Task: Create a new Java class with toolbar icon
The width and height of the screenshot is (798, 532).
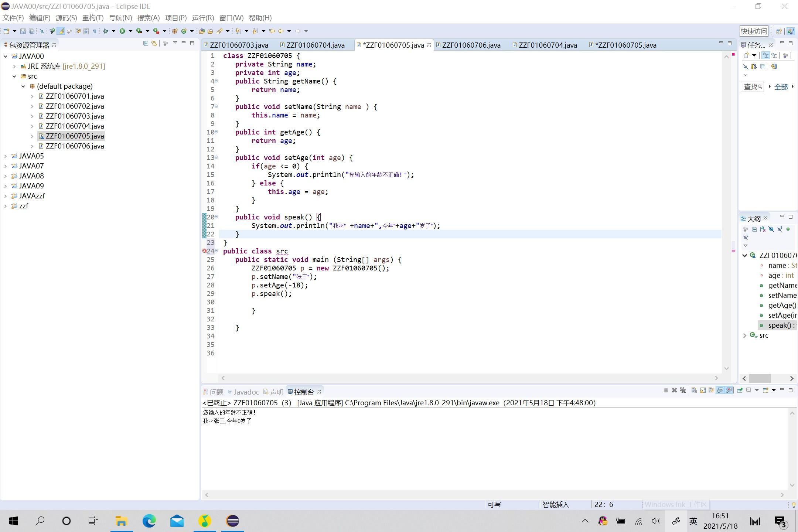Action: pos(184,31)
